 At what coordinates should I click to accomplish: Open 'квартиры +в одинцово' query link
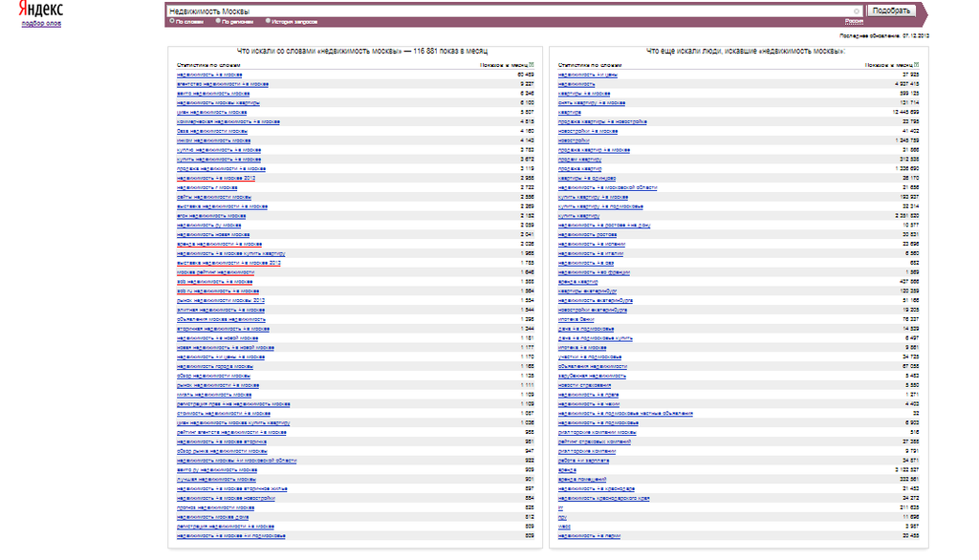pyautogui.click(x=587, y=178)
